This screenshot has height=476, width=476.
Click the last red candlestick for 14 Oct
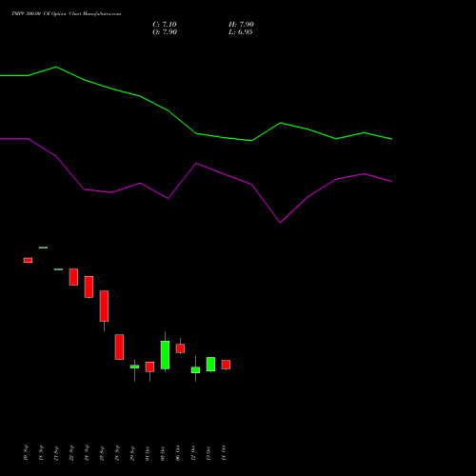tap(226, 365)
